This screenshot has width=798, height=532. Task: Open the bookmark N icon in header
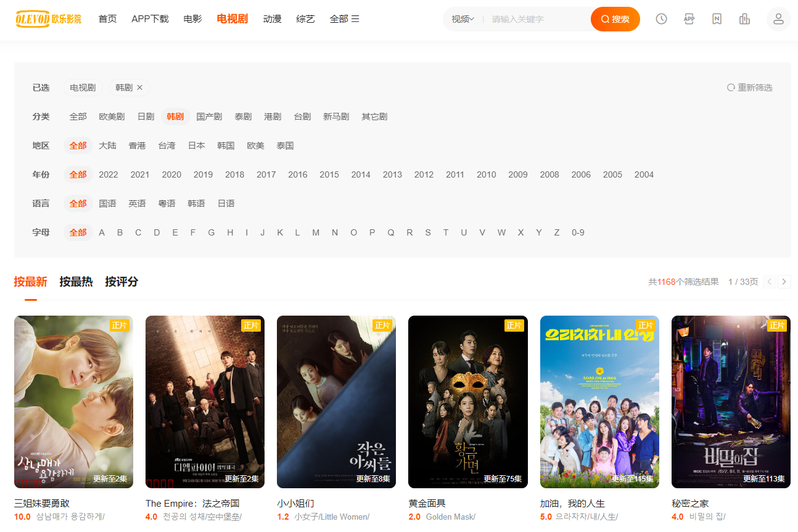717,19
